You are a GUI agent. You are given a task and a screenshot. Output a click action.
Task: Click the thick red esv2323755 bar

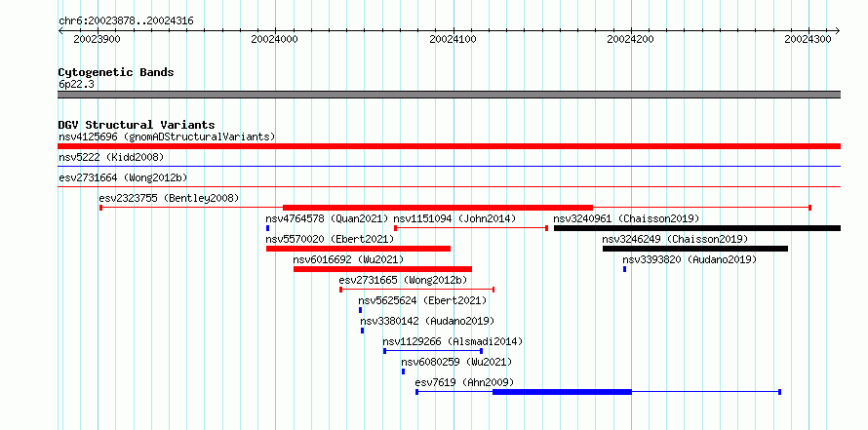click(x=438, y=208)
